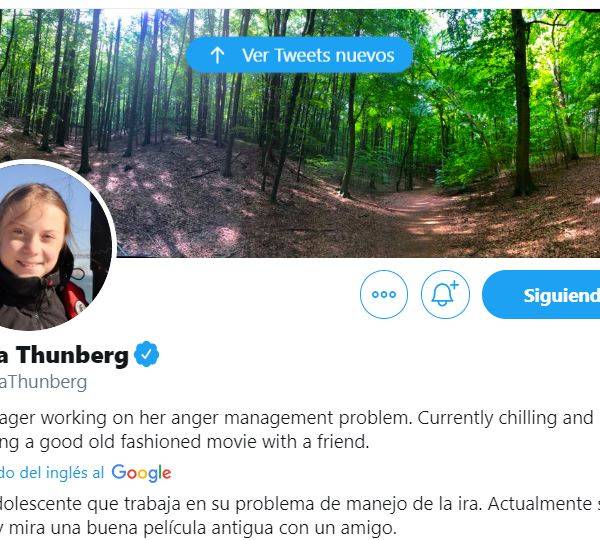Click the up arrow in new tweets pill
This screenshot has width=600, height=540.
tap(217, 55)
